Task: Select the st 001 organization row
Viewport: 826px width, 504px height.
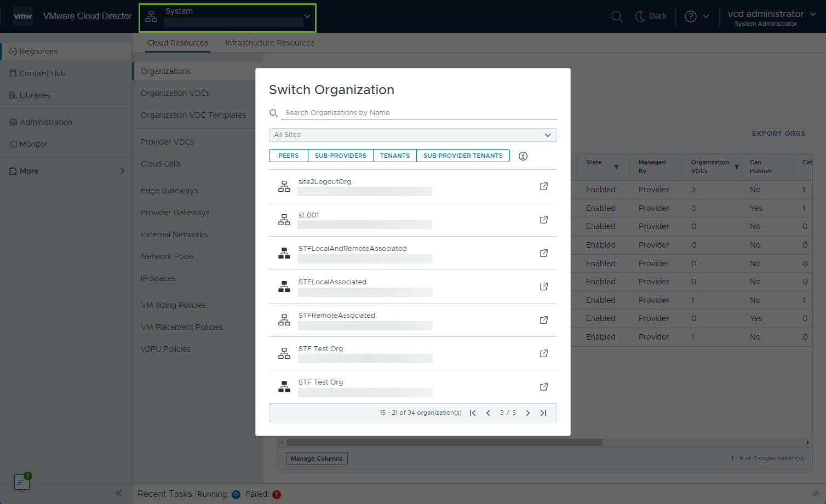Action: point(413,220)
